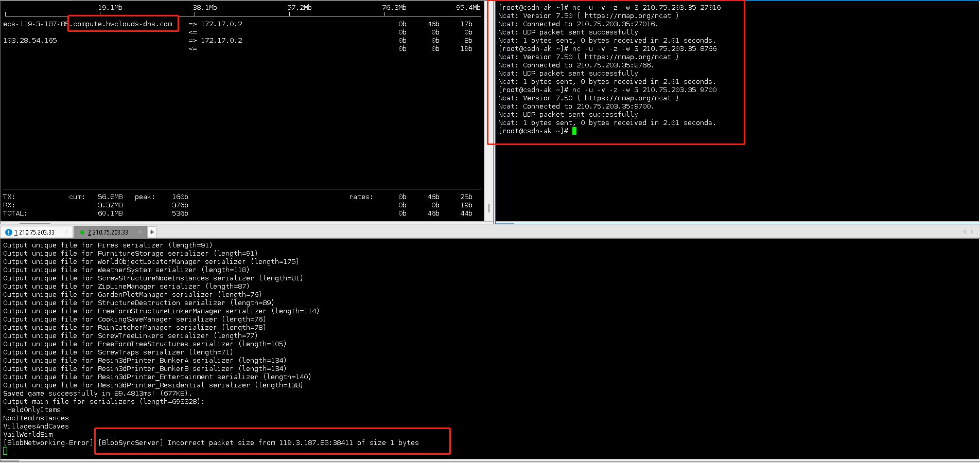The image size is (980, 463).
Task: Click the ScrewStructureNodeInstances serializer line
Action: tap(153, 278)
